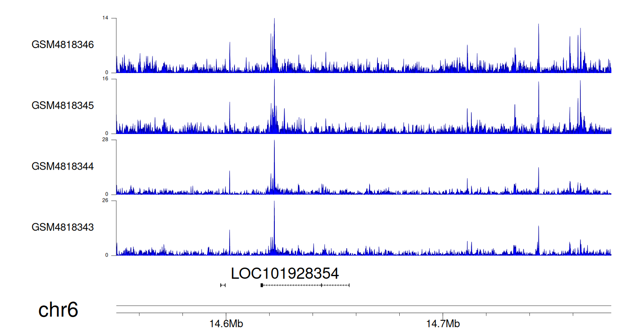
Task: Click y-axis maximum value 16
Action: (105, 79)
